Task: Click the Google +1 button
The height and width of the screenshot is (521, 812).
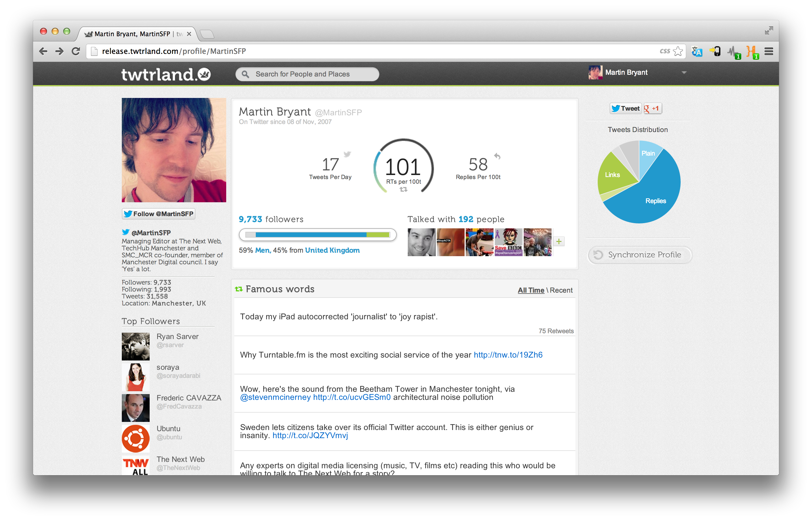Action: tap(652, 108)
